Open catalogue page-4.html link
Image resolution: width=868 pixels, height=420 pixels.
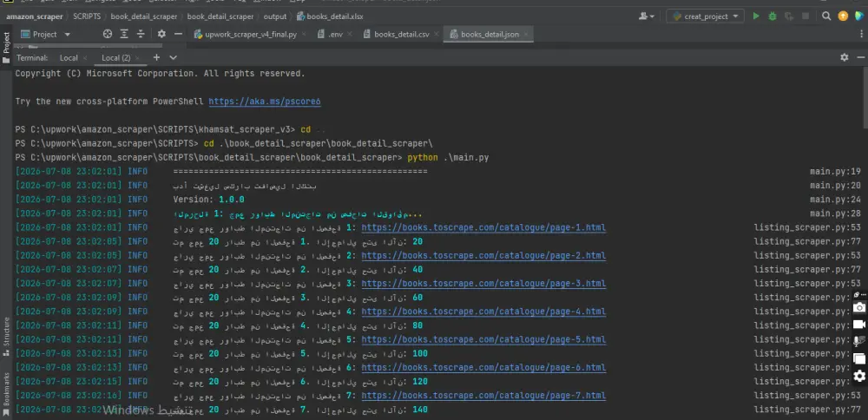click(483, 312)
